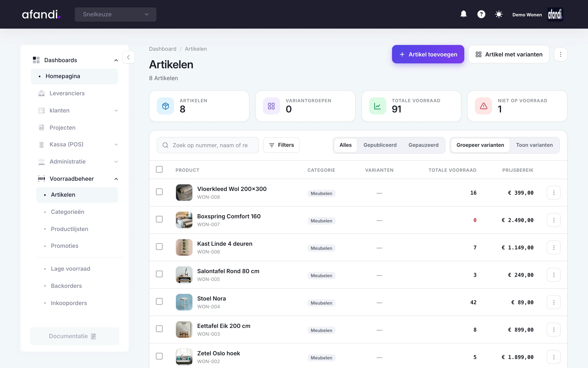Click the Niet op voorraad warning icon

click(x=483, y=106)
